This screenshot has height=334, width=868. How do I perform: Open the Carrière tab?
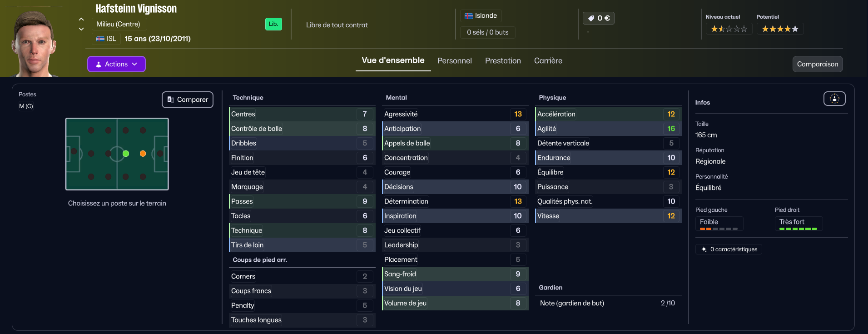[x=548, y=60]
